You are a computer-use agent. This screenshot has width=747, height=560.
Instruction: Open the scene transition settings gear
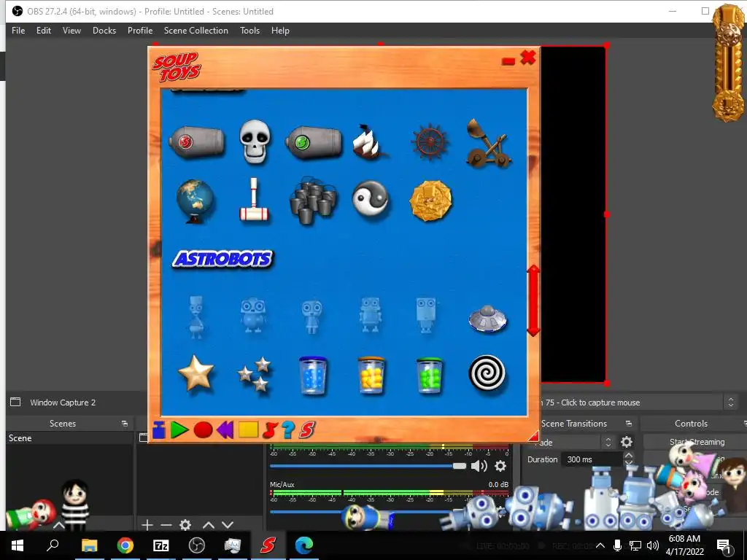click(x=627, y=442)
